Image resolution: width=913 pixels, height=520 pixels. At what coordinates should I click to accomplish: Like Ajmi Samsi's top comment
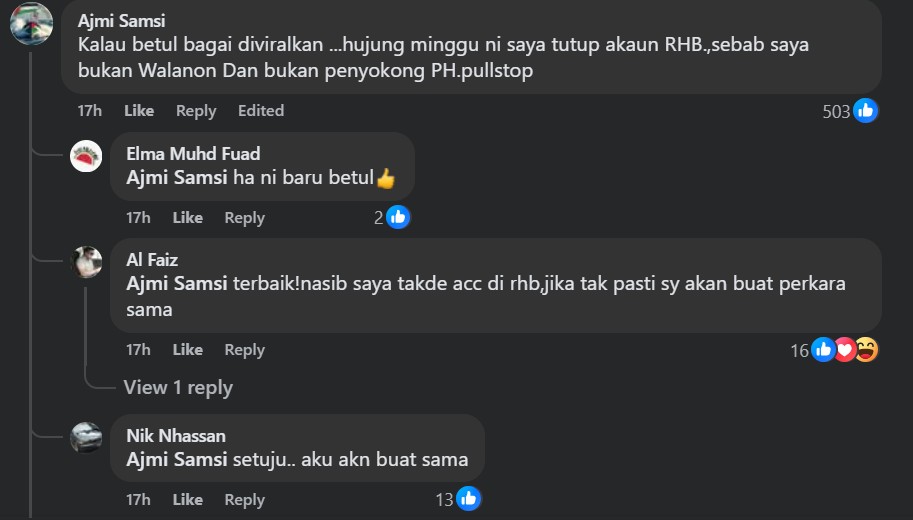tap(139, 111)
